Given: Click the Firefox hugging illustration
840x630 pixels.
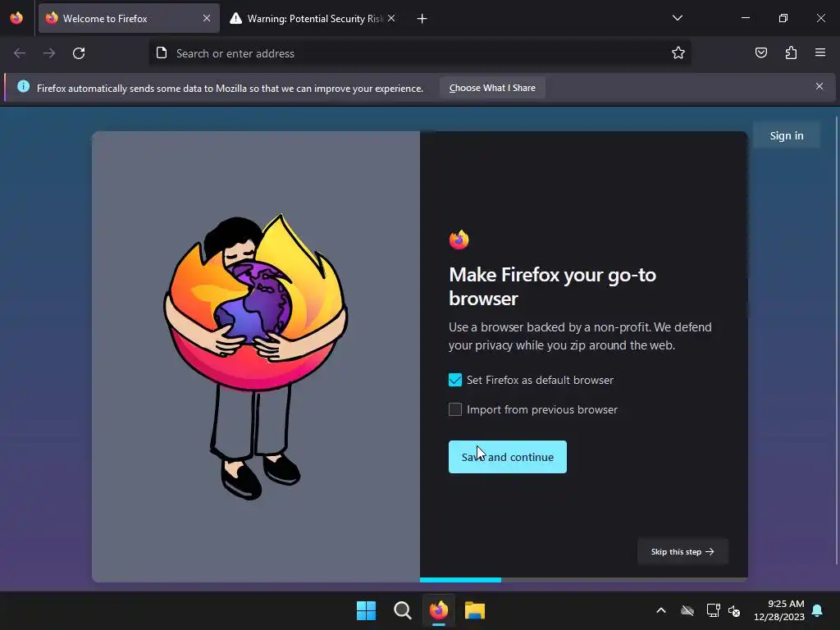Looking at the screenshot, I should (x=256, y=356).
